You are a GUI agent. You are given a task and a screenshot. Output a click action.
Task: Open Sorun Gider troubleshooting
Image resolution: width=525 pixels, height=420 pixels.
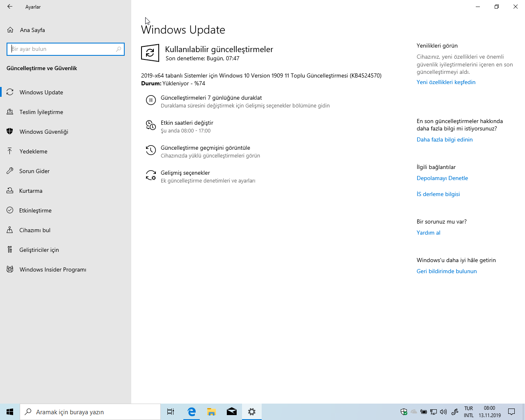pyautogui.click(x=66, y=171)
